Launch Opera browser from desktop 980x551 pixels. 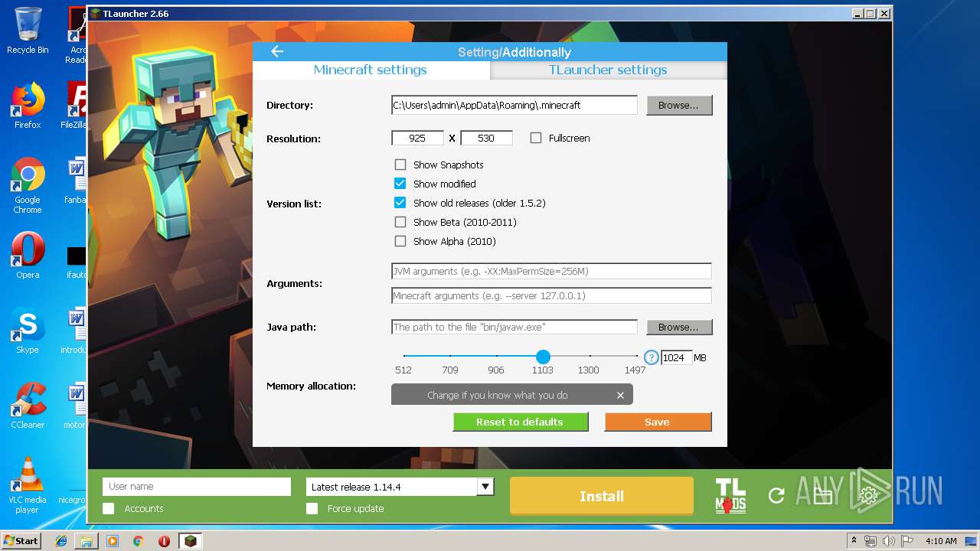click(x=28, y=256)
